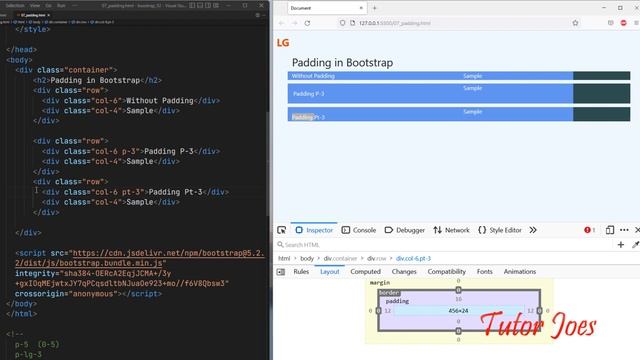Pick a color with eyedropper icon
Viewport: 640px width, 360px height.
[x=635, y=245]
